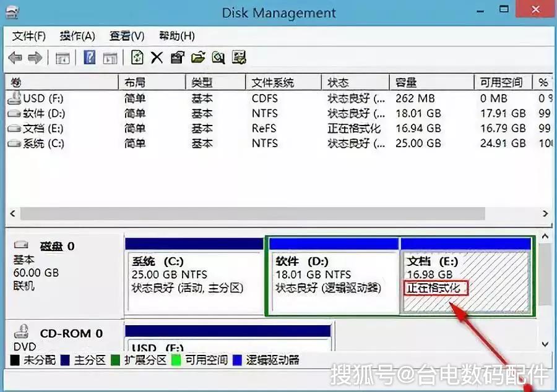557x392 pixels.
Task: Select the 软件 (D:) 18.01 GB NTFS partition block
Action: (x=334, y=276)
